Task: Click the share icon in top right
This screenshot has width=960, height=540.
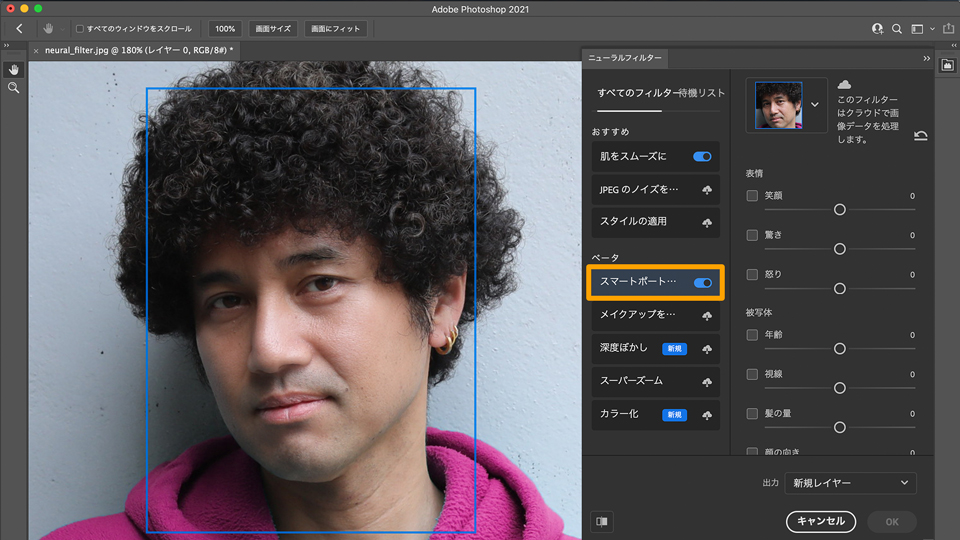Action: 946,29
